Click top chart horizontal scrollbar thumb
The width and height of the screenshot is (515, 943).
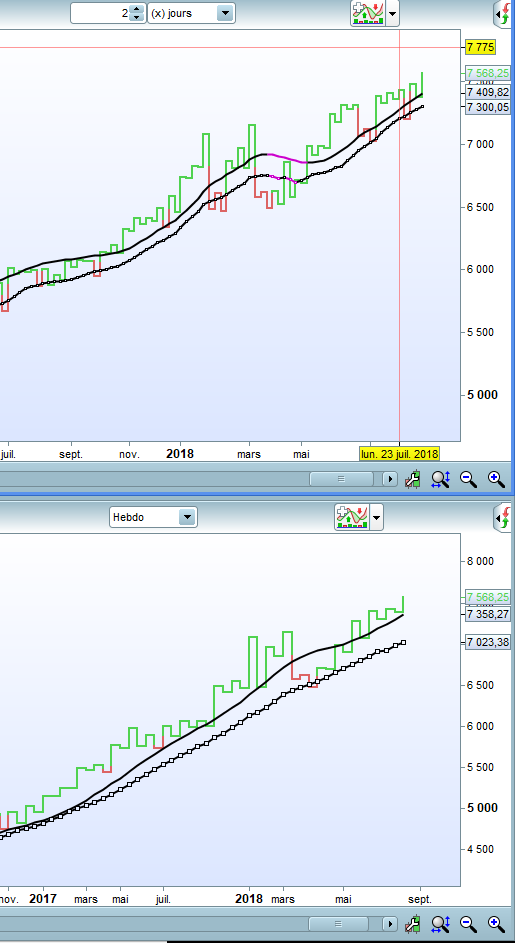click(341, 479)
